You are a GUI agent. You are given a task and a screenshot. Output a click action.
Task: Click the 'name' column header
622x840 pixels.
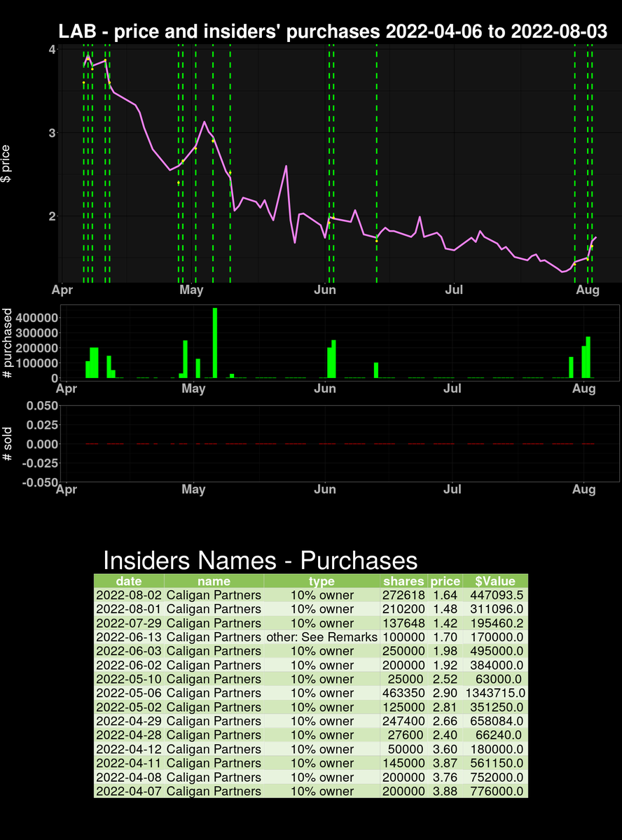(x=214, y=581)
